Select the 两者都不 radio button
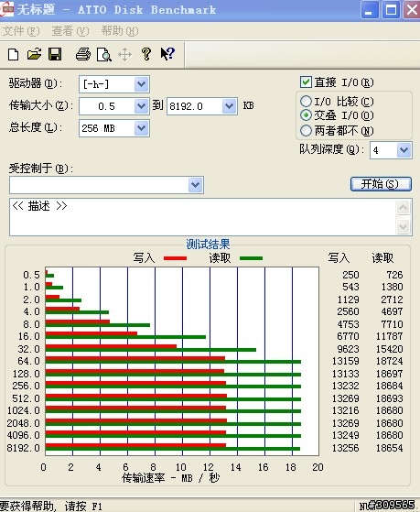The height and width of the screenshot is (512, 420). coord(306,131)
